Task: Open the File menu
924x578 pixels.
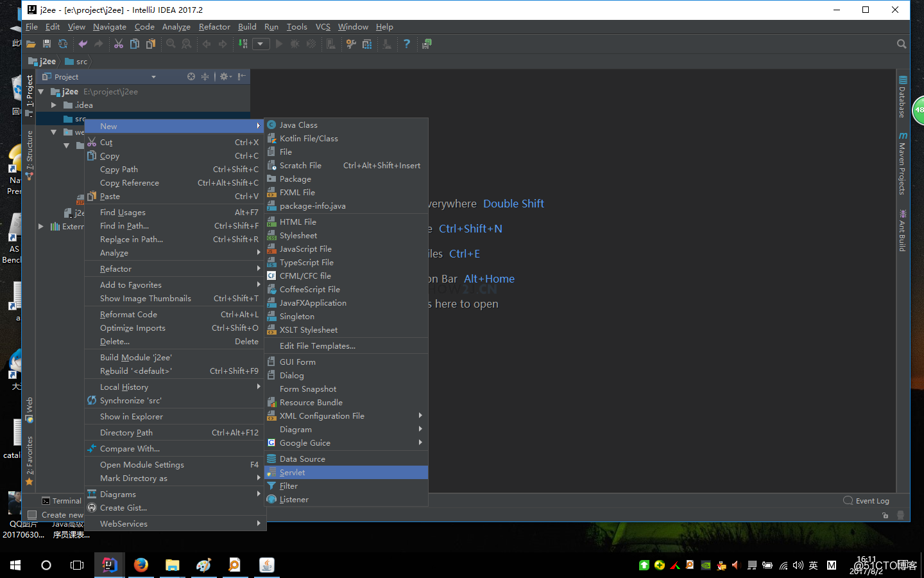Action: [31, 27]
